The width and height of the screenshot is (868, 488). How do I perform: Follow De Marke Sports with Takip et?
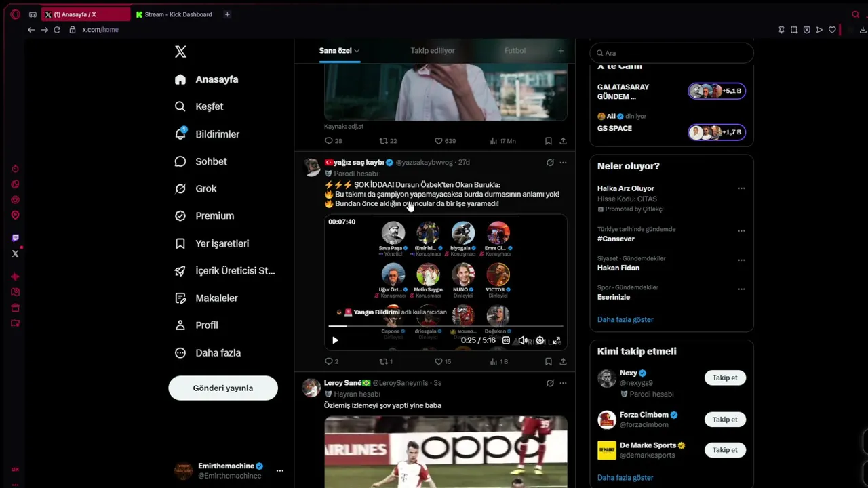(725, 450)
